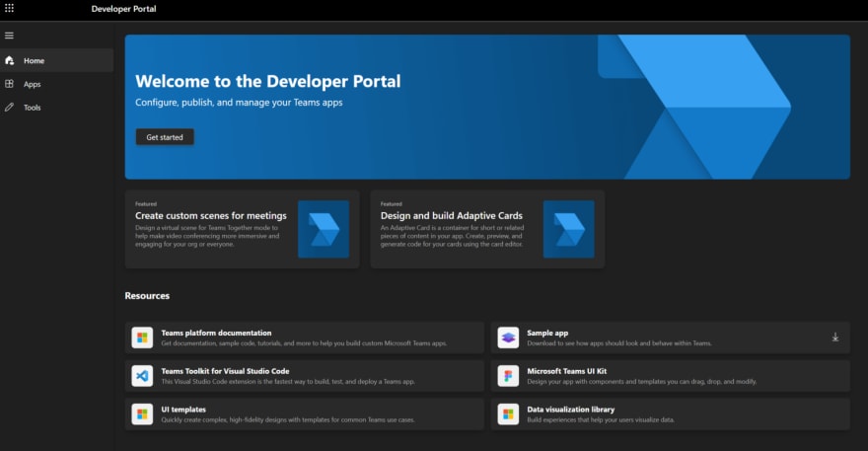
Task: Click the Teams platform documentation Microsoft logo icon
Action: (142, 338)
